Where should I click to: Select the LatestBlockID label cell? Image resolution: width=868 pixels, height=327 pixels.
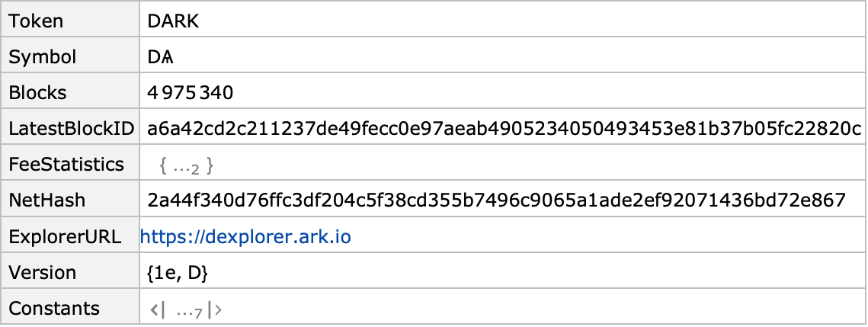[70, 128]
